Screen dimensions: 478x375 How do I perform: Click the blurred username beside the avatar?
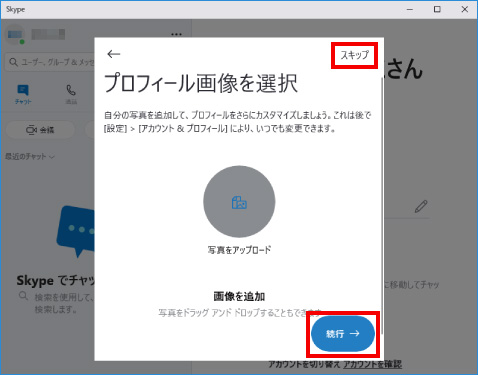click(48, 34)
